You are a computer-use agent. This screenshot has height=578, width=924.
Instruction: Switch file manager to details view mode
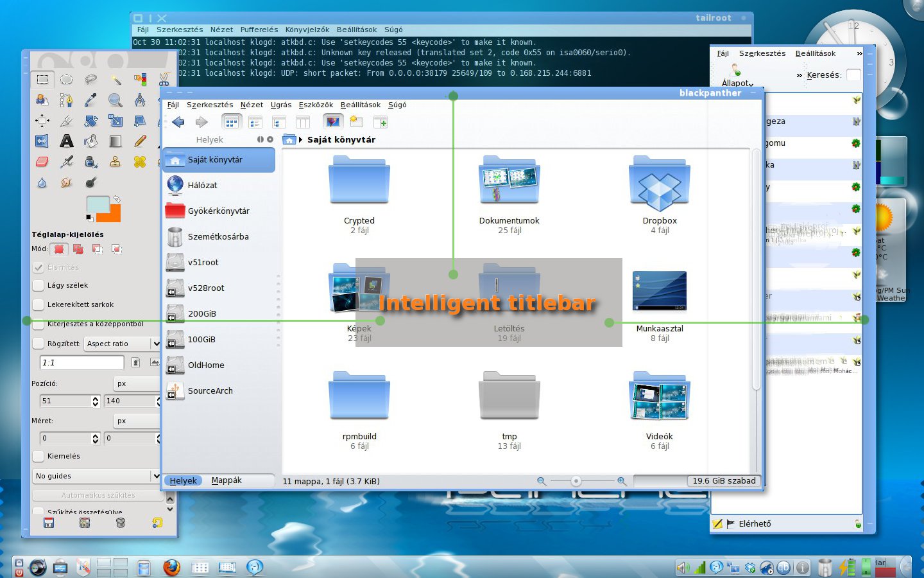255,122
